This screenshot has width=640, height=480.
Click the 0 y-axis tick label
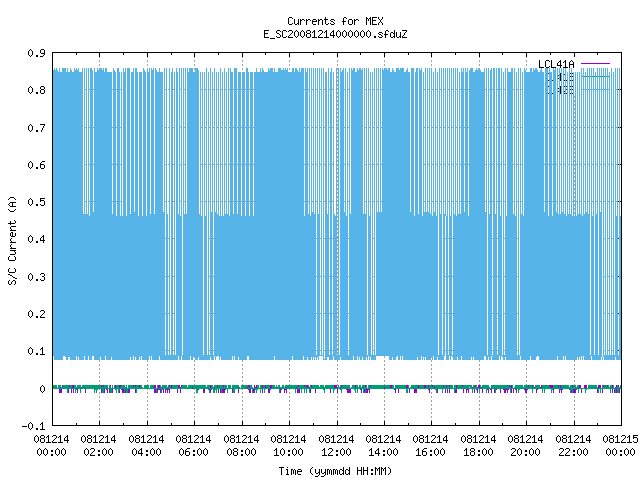coord(42,389)
